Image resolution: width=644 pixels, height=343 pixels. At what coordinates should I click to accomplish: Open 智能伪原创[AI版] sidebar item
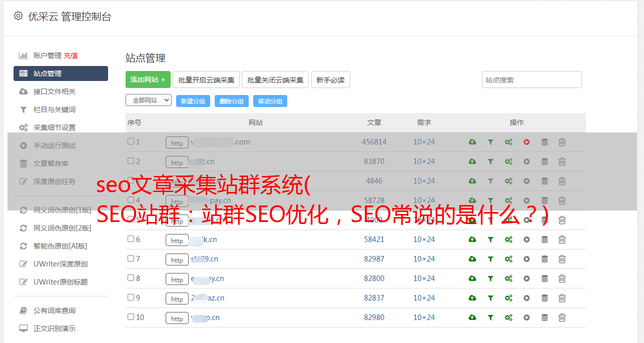coord(61,246)
